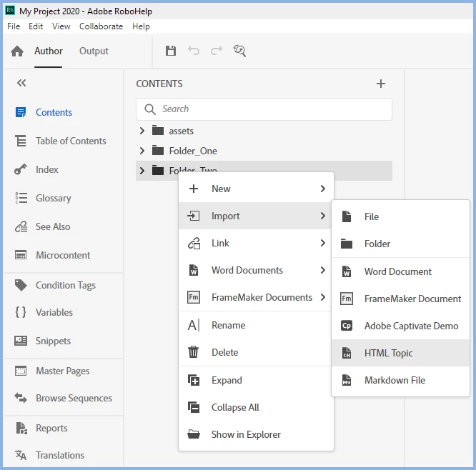Click the Show in Explorer folder icon
Screen dimensions: 476x470
[x=194, y=434]
